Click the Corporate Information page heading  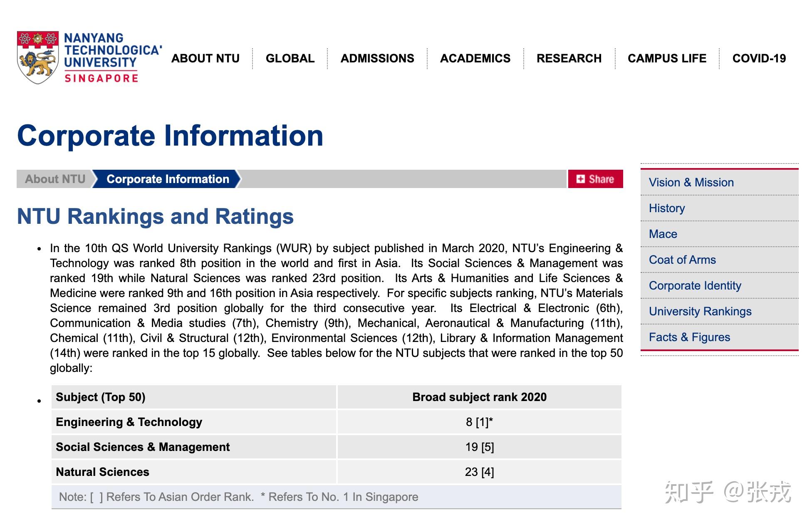click(x=170, y=136)
